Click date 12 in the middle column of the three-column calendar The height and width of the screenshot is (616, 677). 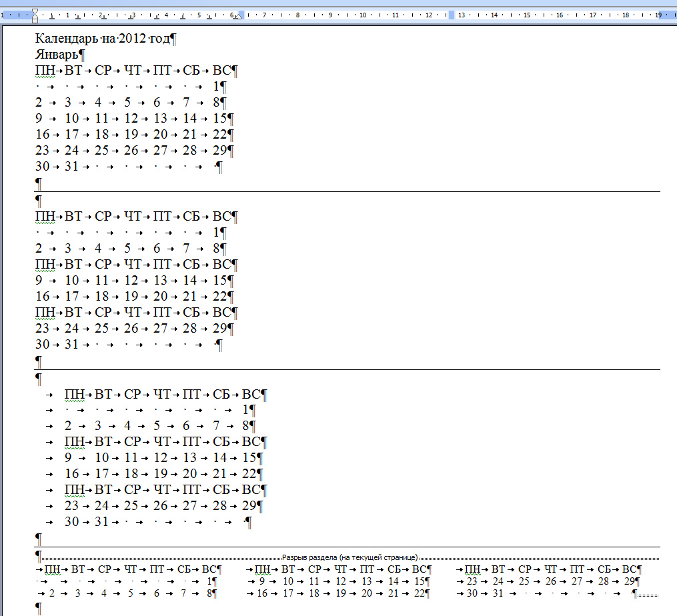(x=341, y=581)
